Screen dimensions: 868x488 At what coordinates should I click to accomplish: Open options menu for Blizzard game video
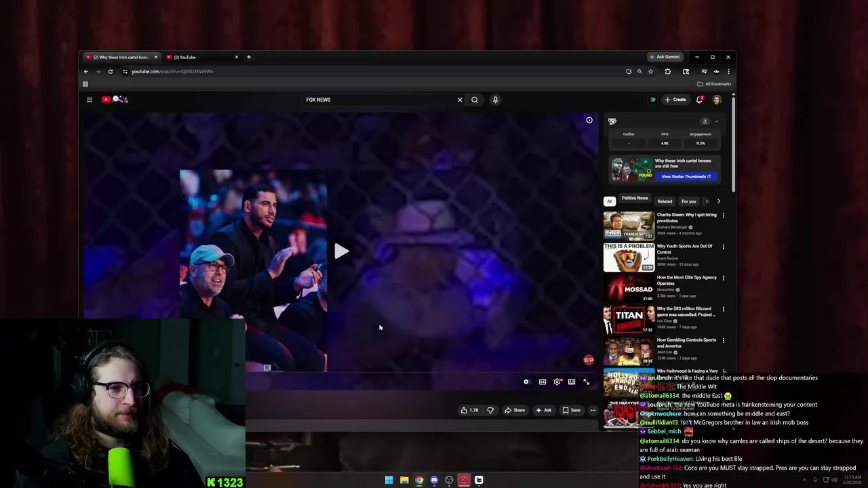pyautogui.click(x=724, y=309)
